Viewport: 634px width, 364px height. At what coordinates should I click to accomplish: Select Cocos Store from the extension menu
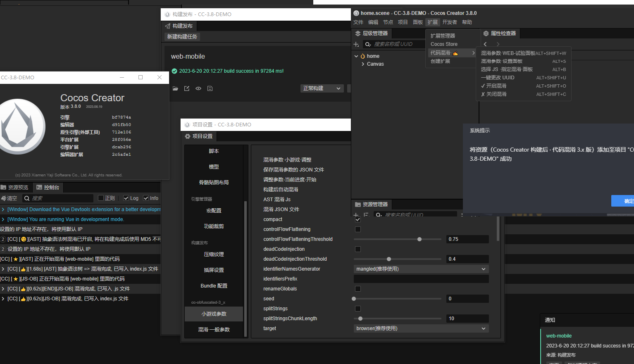[444, 44]
